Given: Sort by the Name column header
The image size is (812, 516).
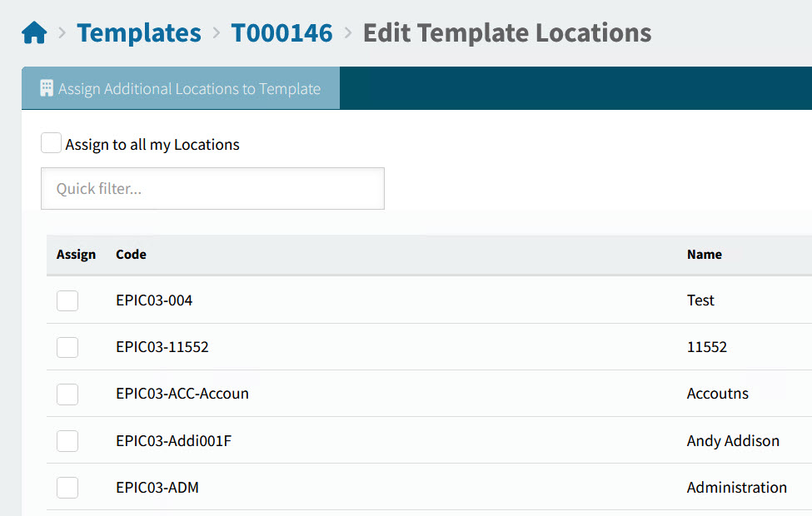Looking at the screenshot, I should [x=704, y=255].
